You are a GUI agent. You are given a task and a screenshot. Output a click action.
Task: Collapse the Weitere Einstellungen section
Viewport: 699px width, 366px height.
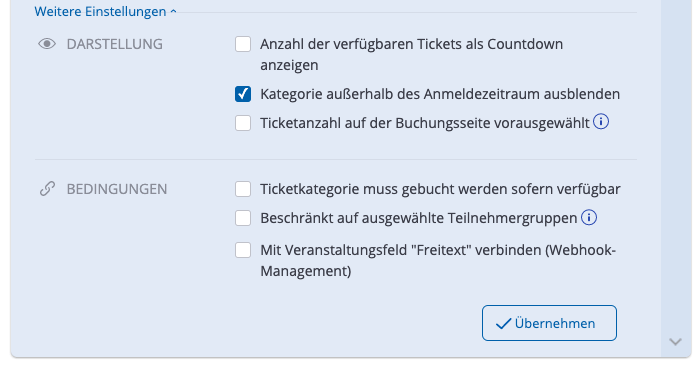pos(105,12)
